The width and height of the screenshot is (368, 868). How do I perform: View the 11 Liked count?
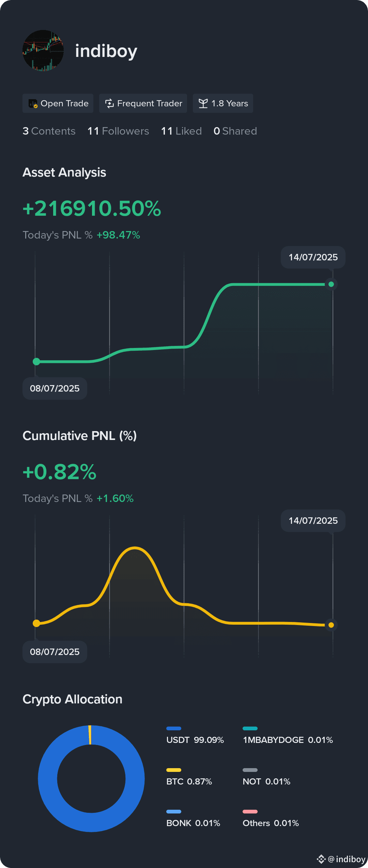coord(181,131)
